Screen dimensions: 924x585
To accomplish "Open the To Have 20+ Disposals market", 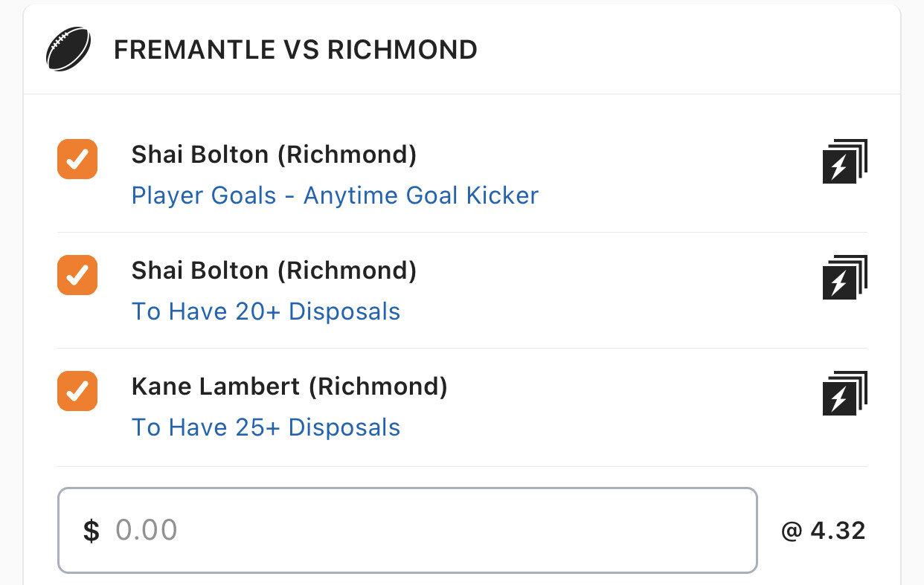I will pos(266,311).
